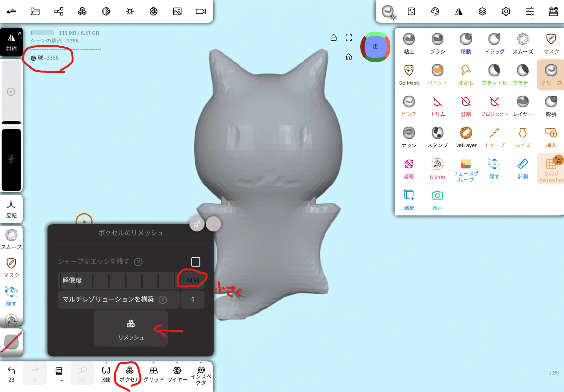564x392 pixels.
Task: Select the 選択 (Select) tool
Action: tap(409, 200)
